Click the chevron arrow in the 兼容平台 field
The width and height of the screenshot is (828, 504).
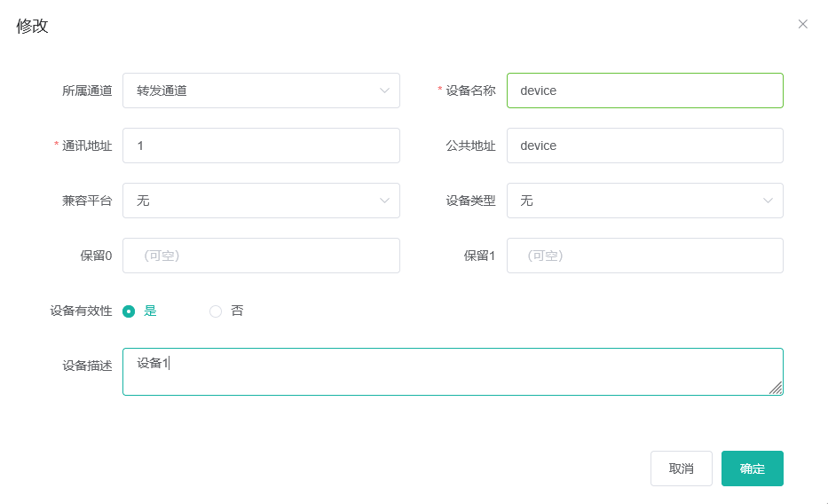click(385, 201)
